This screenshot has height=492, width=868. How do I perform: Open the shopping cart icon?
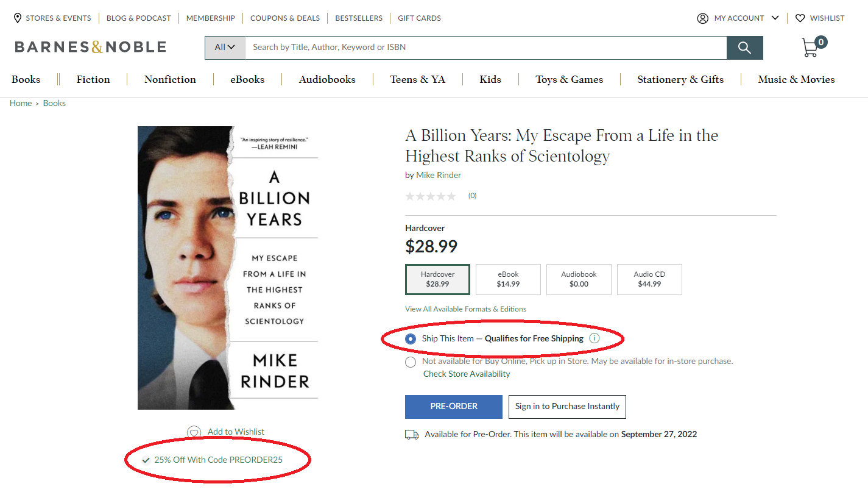point(811,47)
